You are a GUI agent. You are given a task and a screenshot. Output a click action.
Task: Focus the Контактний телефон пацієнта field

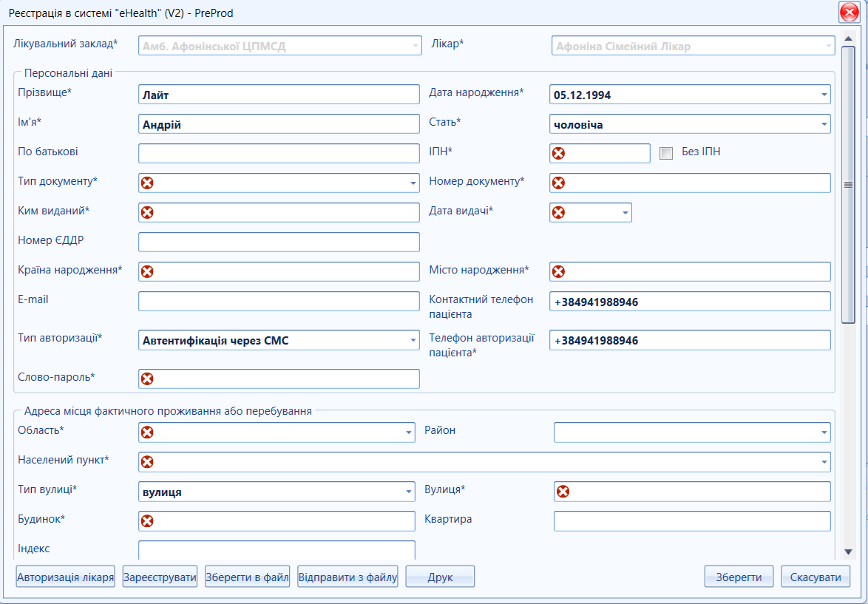click(x=691, y=301)
